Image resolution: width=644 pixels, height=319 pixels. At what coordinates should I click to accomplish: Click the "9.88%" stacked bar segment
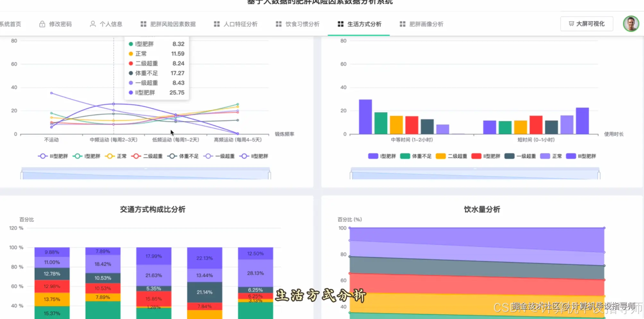pos(52,252)
